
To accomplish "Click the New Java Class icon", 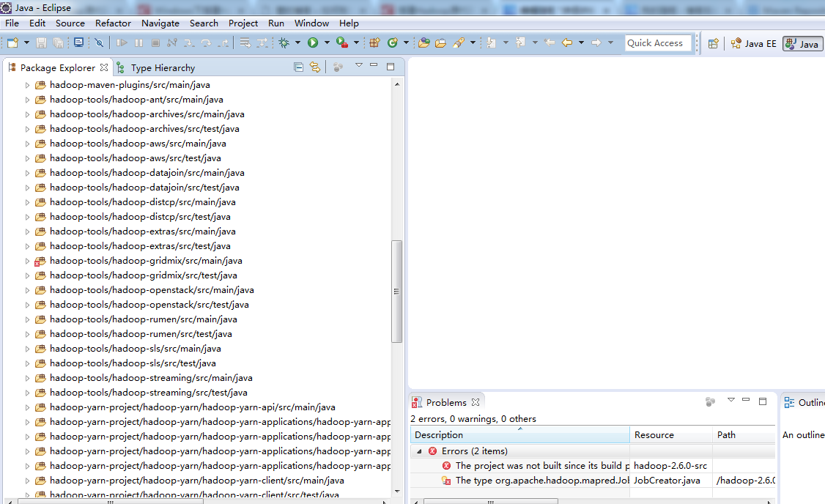I will [393, 42].
